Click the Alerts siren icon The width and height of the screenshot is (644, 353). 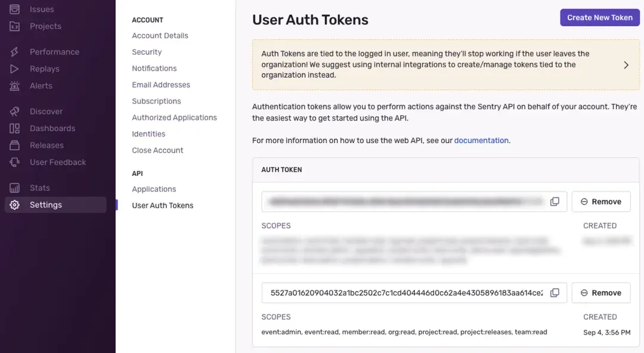14,85
